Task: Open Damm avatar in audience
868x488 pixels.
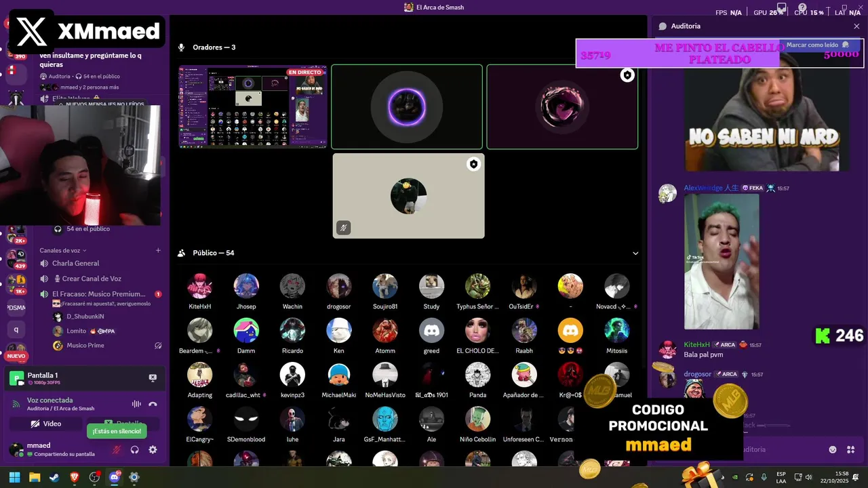Action: pos(246,330)
